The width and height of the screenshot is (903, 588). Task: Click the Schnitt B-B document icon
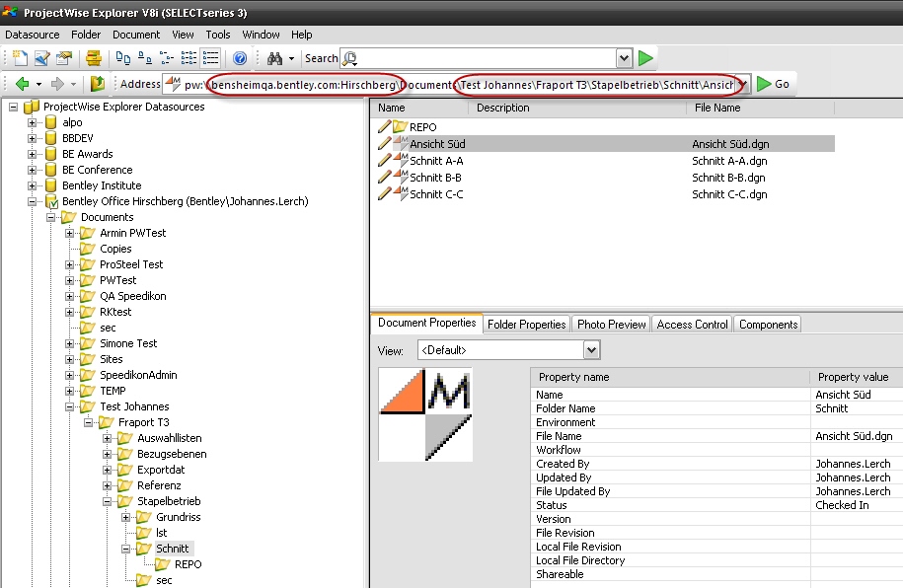pyautogui.click(x=401, y=177)
